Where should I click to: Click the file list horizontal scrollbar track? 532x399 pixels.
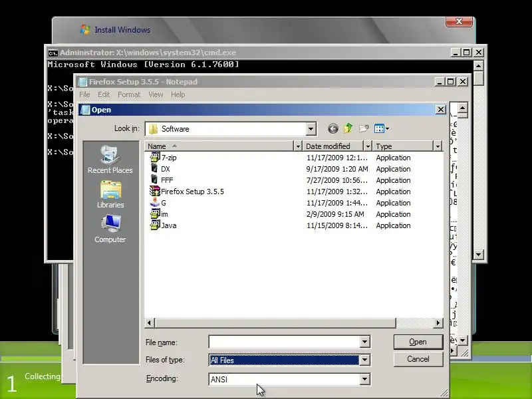[414, 323]
